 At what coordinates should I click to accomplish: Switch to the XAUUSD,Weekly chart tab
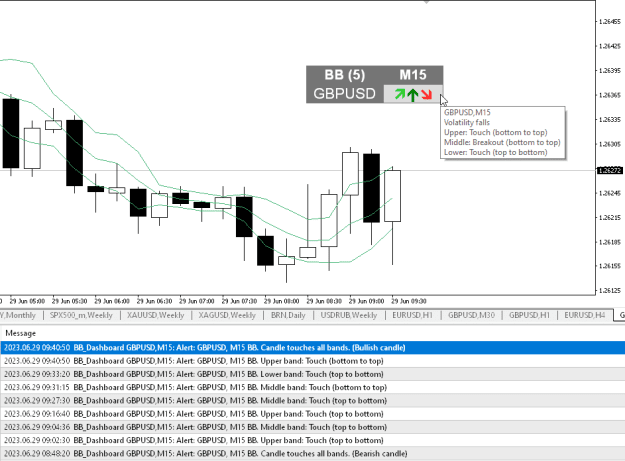pyautogui.click(x=155, y=315)
